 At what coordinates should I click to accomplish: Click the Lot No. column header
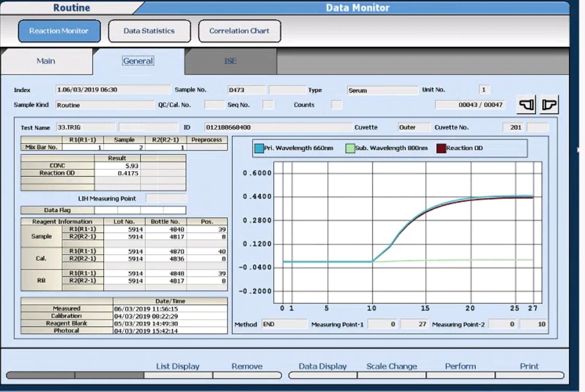coord(124,222)
